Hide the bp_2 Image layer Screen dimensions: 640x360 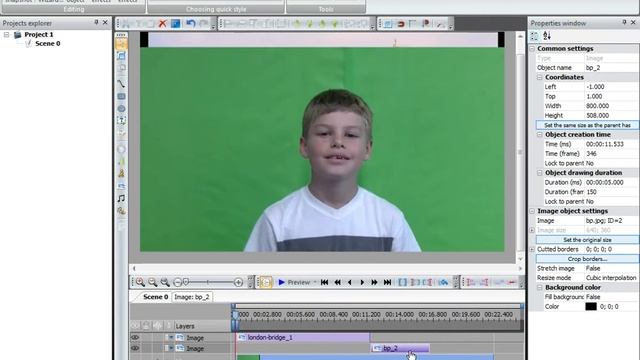coord(135,348)
